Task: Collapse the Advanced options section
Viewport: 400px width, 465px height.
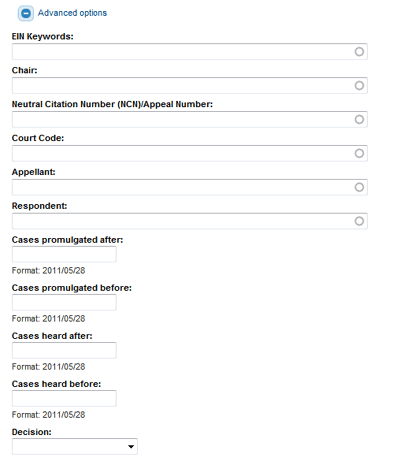Action: point(26,13)
